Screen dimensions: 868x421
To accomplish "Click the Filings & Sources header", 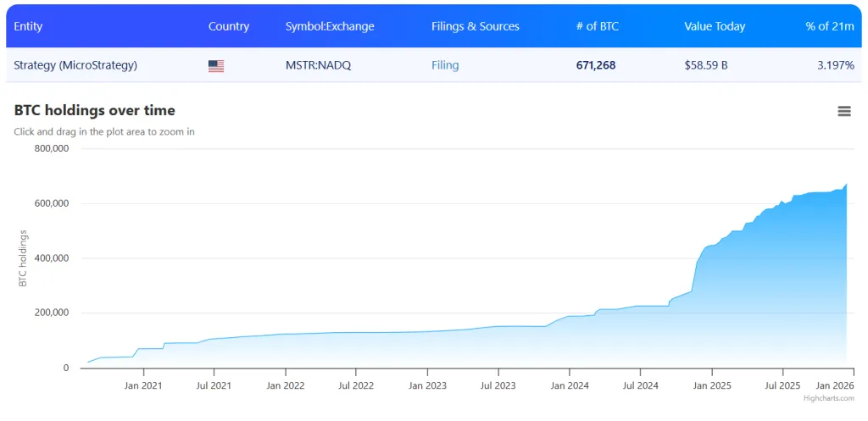I will 476,26.
